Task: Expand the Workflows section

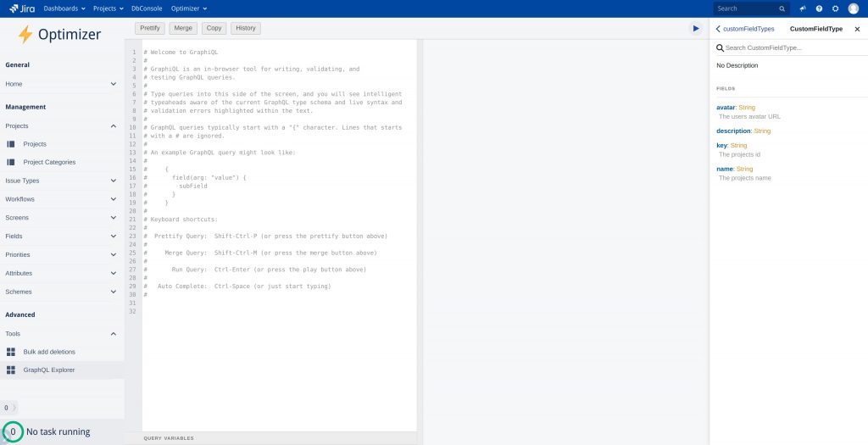Action: point(114,199)
